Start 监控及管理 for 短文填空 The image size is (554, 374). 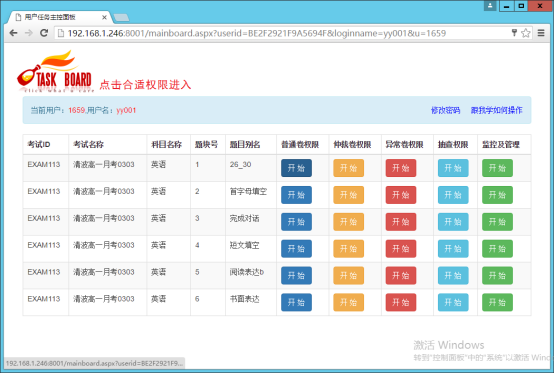coord(497,248)
